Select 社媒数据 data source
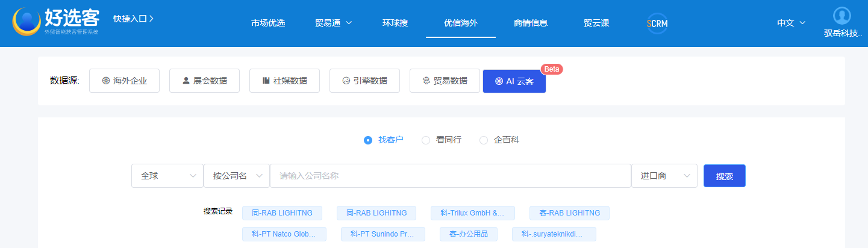Viewport: 868px width, 248px height. click(284, 81)
